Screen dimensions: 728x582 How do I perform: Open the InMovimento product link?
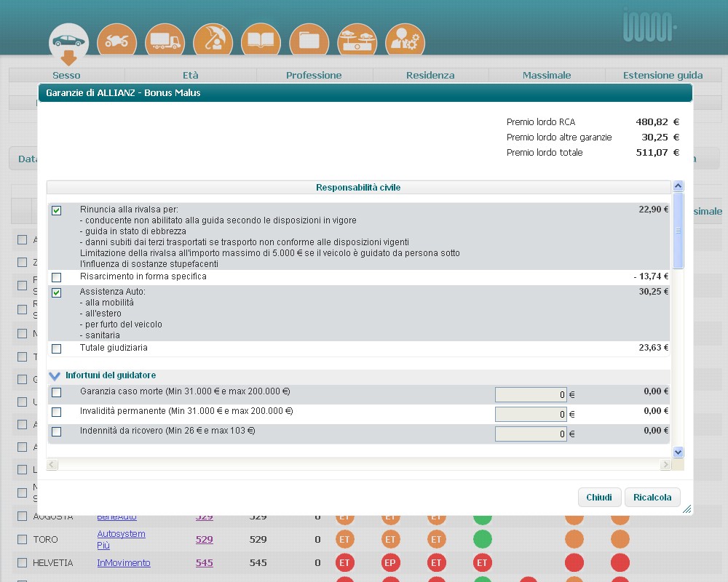[124, 563]
